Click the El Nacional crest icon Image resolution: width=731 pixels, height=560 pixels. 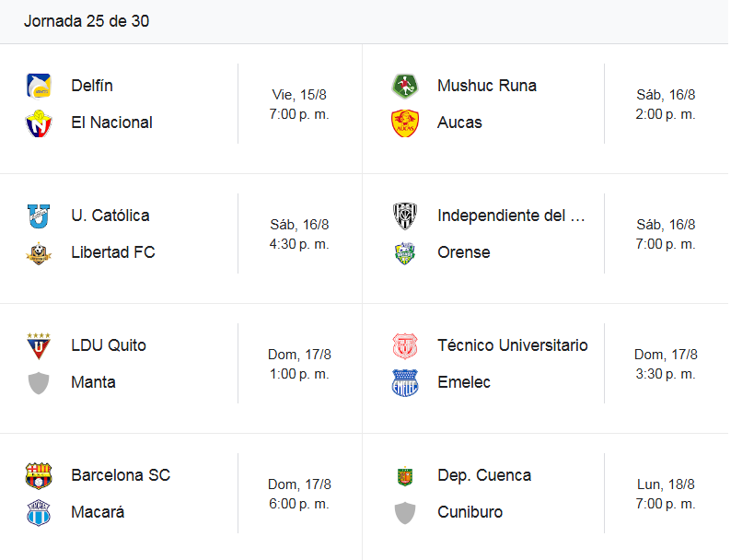pos(39,123)
